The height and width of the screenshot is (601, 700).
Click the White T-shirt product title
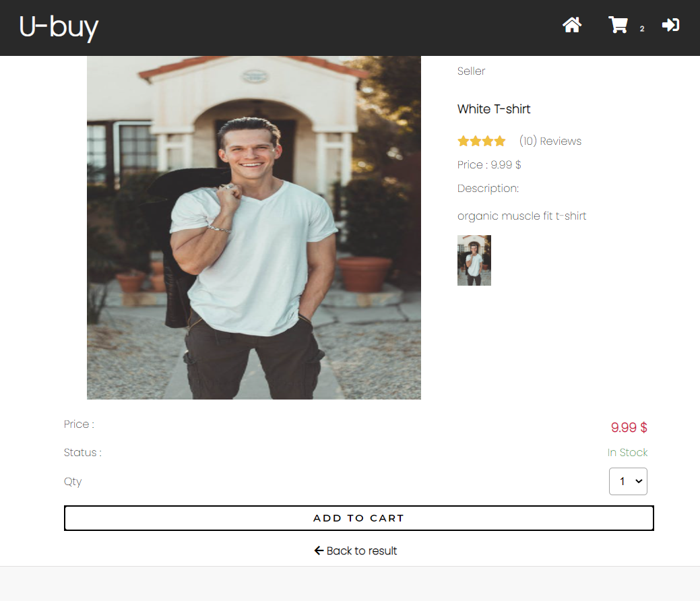click(x=494, y=108)
